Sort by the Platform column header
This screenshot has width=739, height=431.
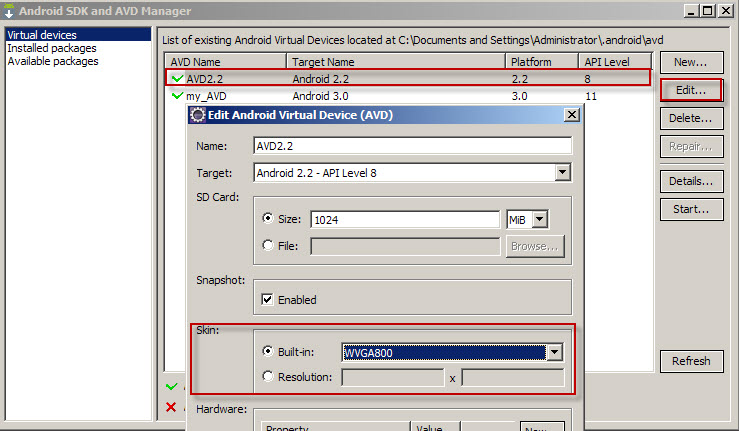tap(542, 62)
